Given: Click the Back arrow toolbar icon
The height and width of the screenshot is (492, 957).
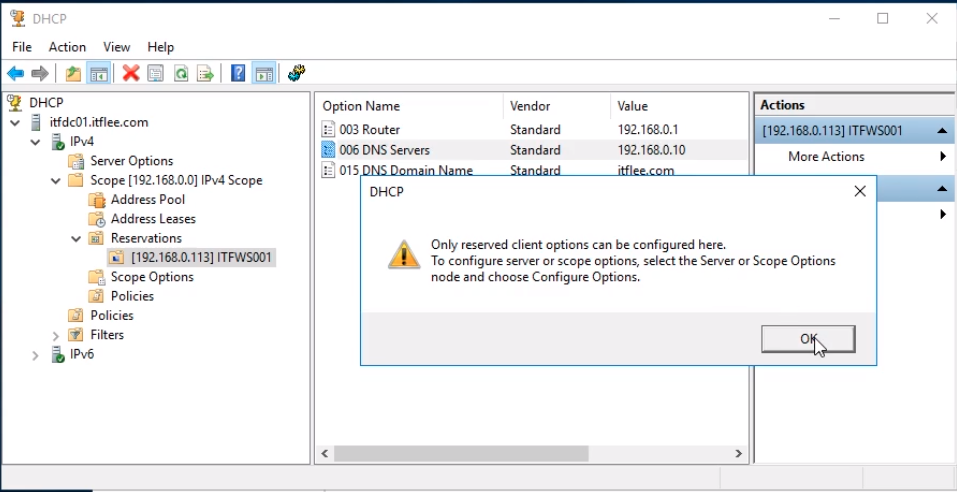Looking at the screenshot, I should coord(15,74).
